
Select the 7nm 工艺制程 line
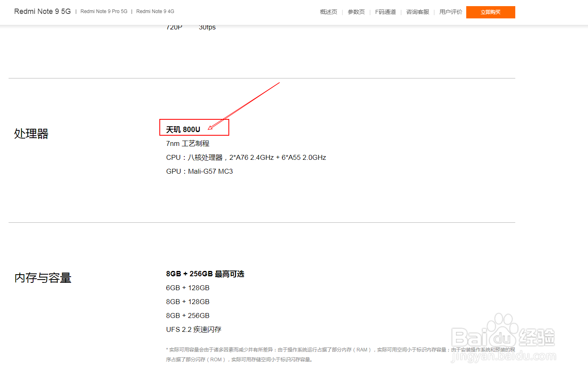pos(188,143)
